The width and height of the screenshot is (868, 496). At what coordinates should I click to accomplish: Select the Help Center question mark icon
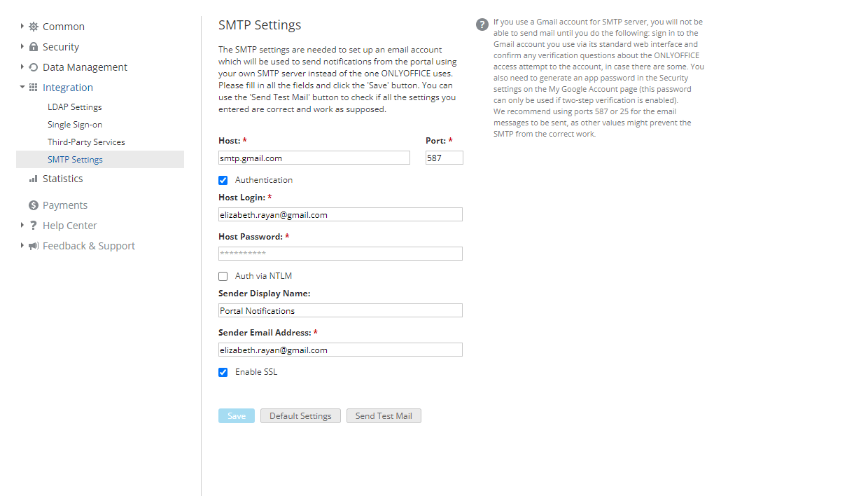click(32, 225)
